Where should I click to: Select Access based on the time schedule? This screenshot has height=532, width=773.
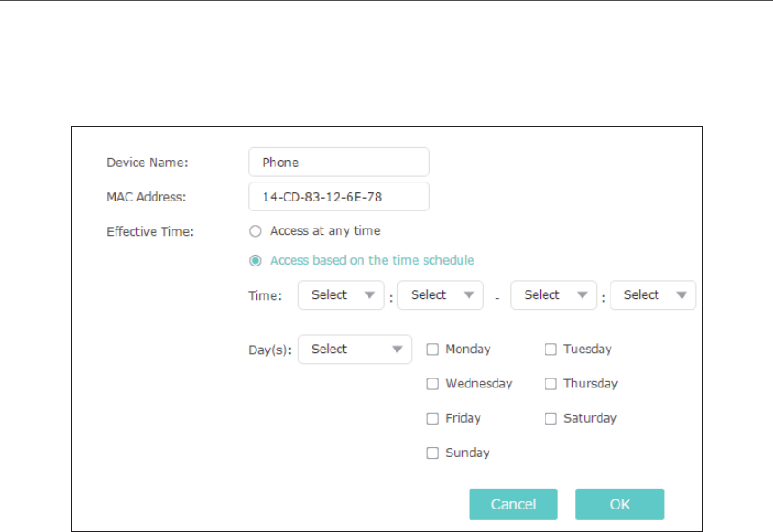(x=256, y=260)
